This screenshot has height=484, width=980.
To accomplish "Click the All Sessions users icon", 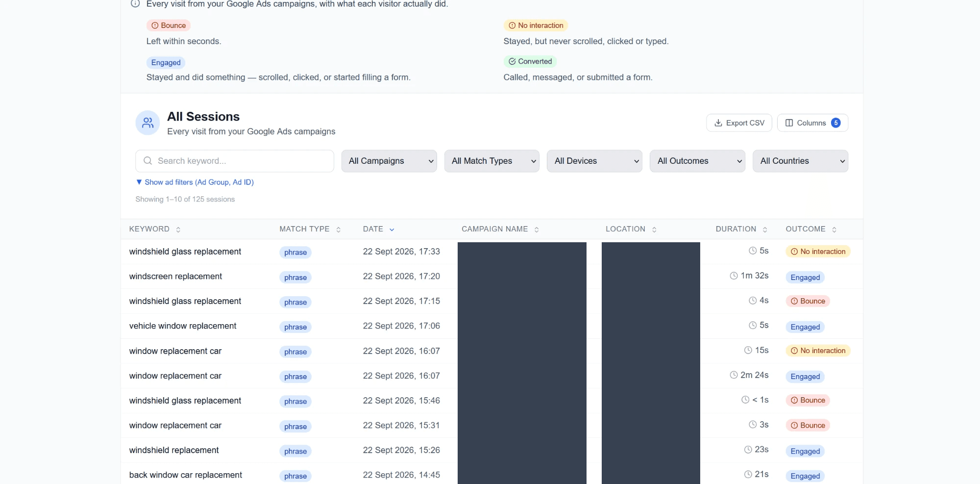I will (x=147, y=123).
